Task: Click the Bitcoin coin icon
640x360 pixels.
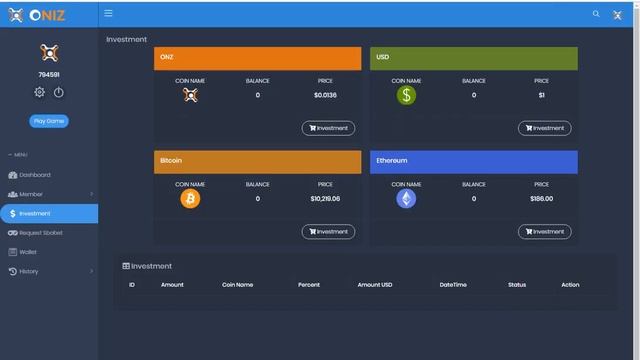Action: click(x=190, y=199)
